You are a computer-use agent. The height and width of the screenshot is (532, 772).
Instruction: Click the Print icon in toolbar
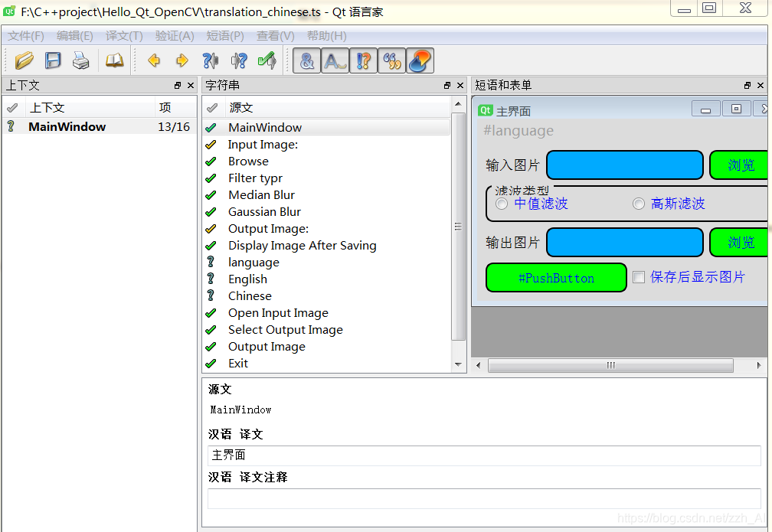pos(80,60)
